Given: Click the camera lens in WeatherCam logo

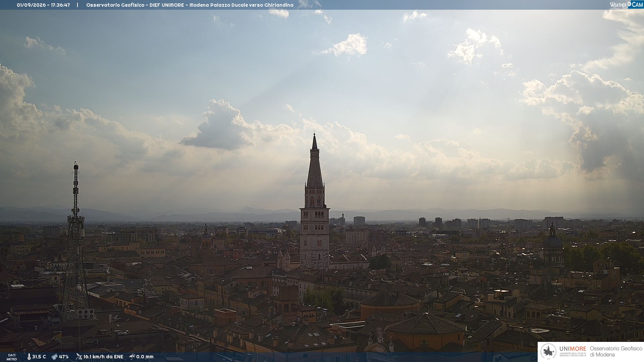Looking at the screenshot, I should coord(629,4).
